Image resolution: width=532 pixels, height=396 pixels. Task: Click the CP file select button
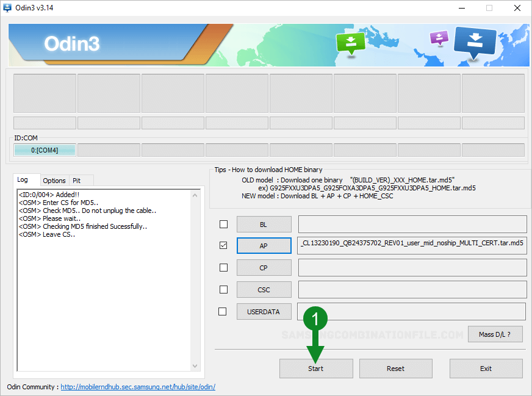tap(264, 268)
